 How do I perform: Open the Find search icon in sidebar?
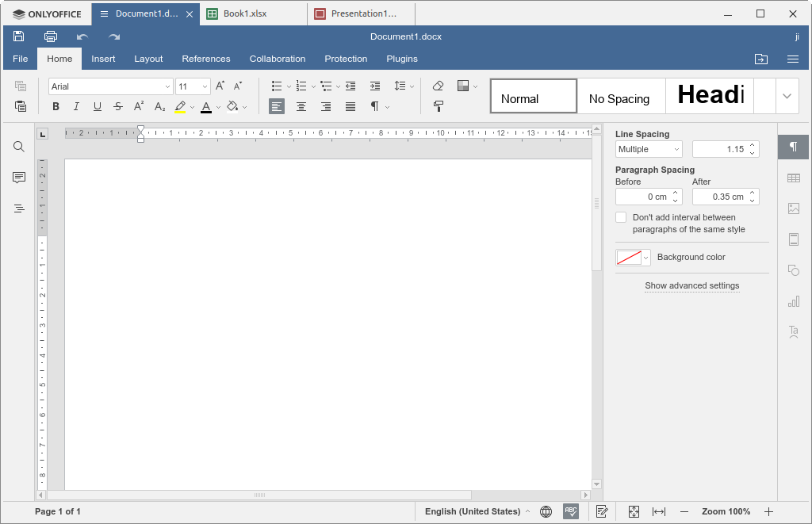coord(19,147)
